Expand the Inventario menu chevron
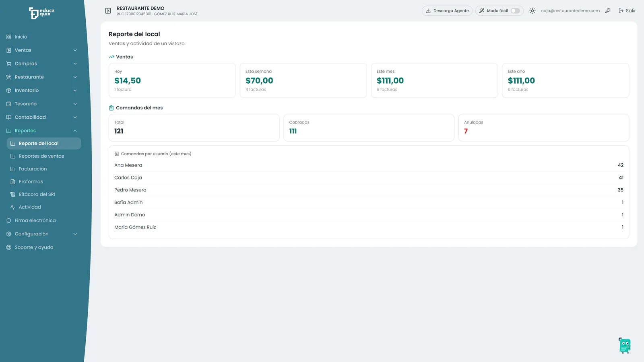Viewport: 644px width, 362px height. coord(75,90)
